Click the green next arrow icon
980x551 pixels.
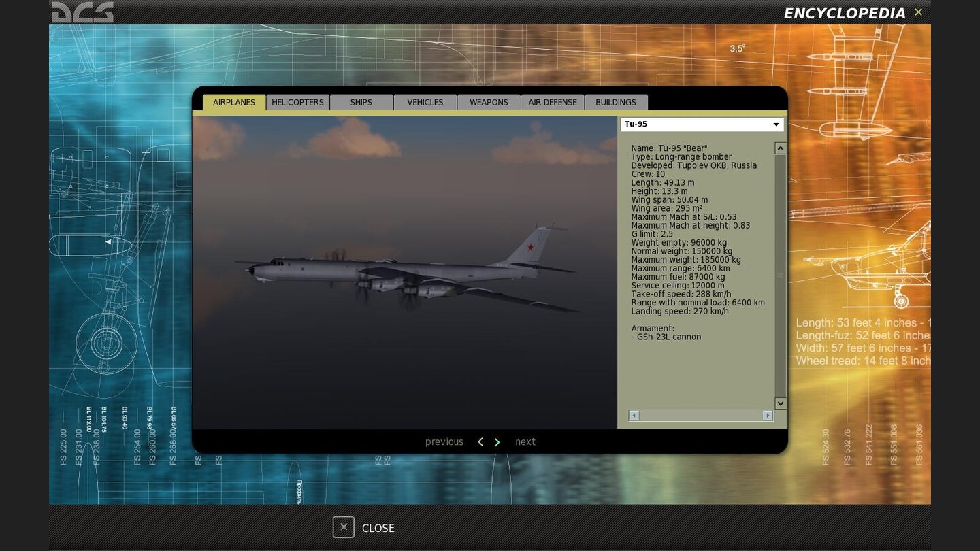point(497,442)
